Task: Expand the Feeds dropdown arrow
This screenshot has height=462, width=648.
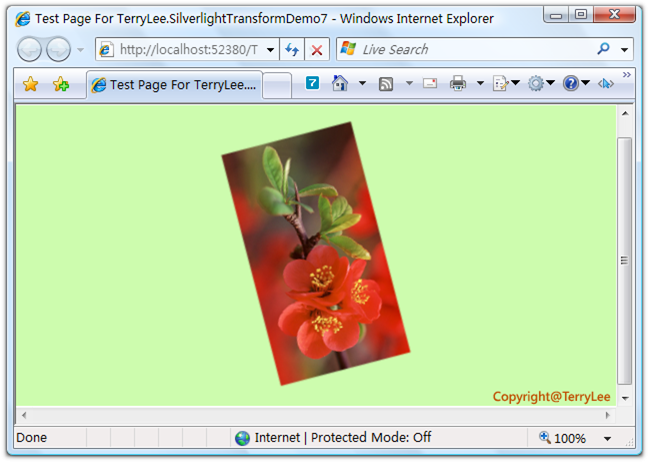Action: [x=409, y=83]
